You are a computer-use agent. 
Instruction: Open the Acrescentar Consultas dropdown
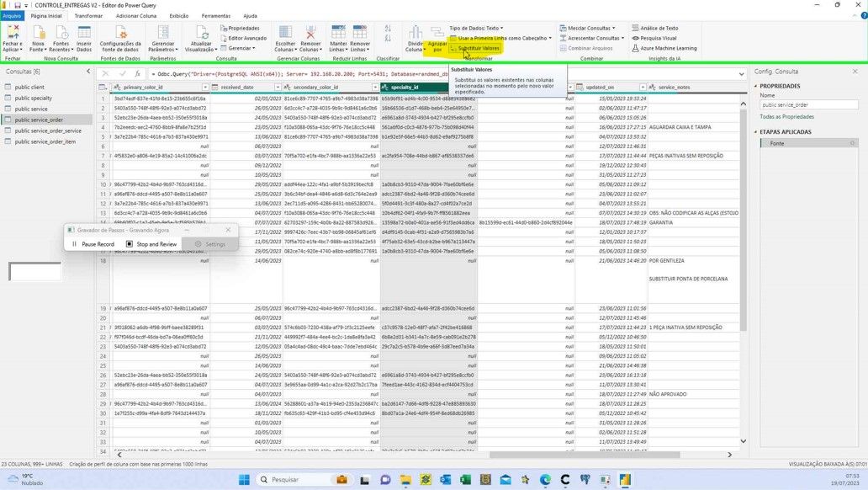coord(591,38)
